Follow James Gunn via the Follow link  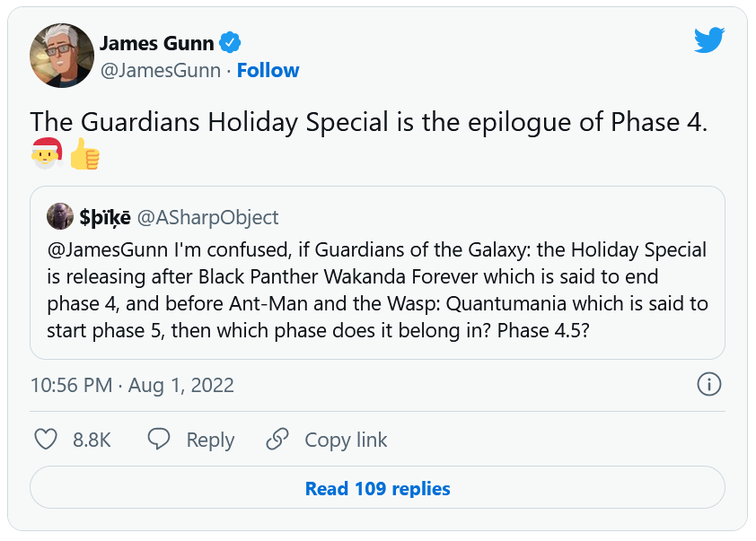click(x=268, y=70)
